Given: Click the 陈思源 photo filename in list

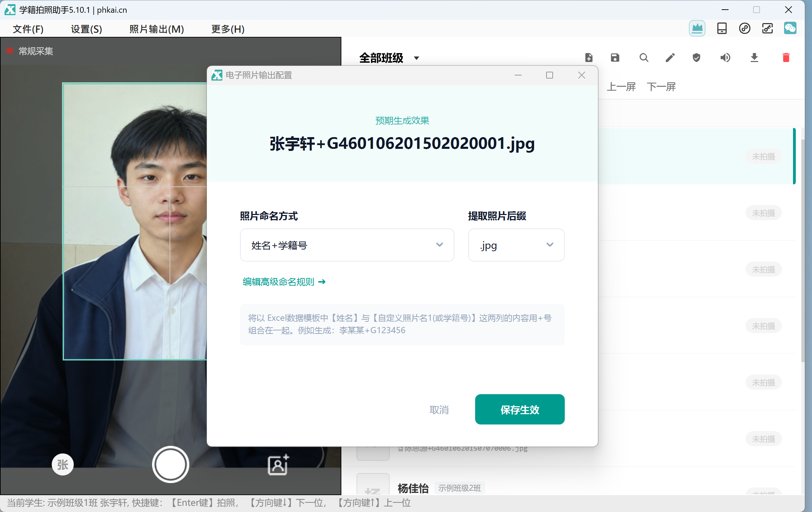Looking at the screenshot, I should pyautogui.click(x=463, y=448).
